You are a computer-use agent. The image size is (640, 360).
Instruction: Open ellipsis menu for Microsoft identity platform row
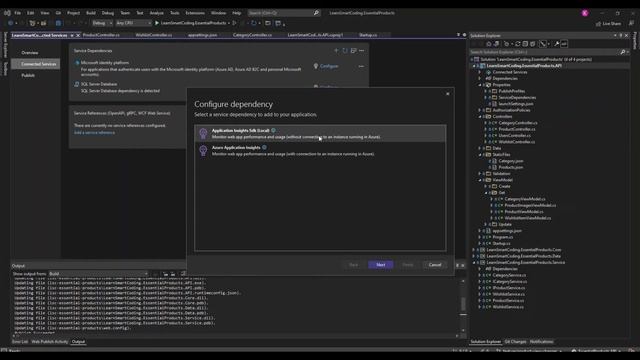pyautogui.click(x=361, y=66)
